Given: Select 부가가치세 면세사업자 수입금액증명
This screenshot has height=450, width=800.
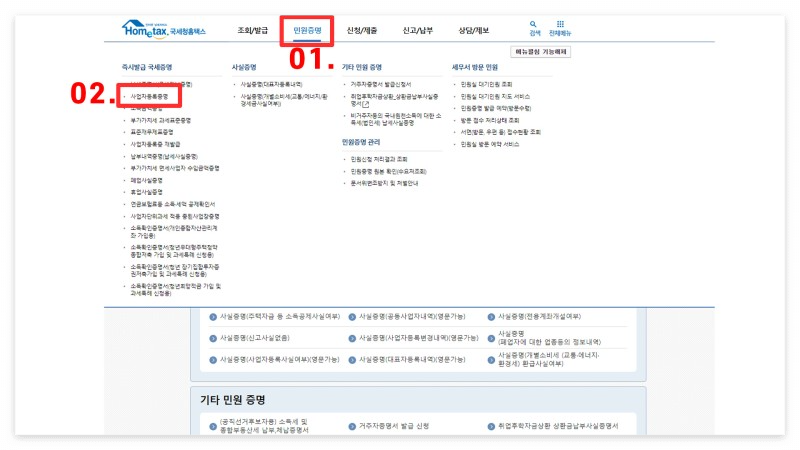Looking at the screenshot, I should click(x=174, y=168).
